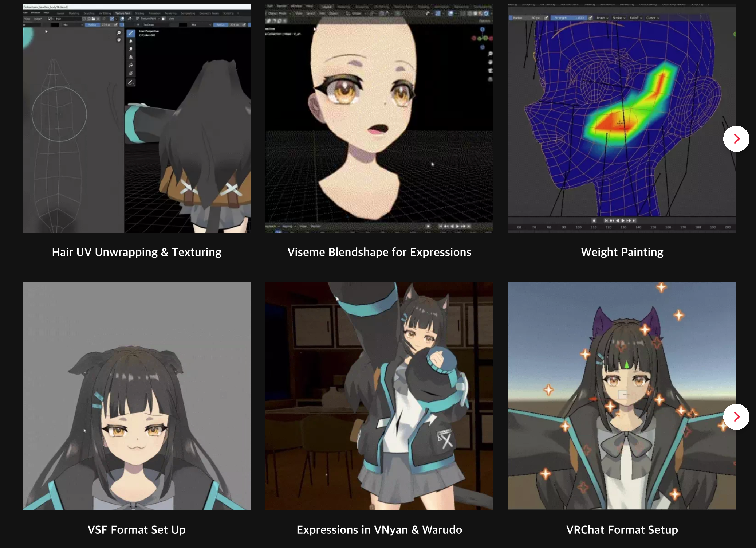756x548 pixels.
Task: Jump to next keyframe in weight painting timeline
Action: point(629,220)
